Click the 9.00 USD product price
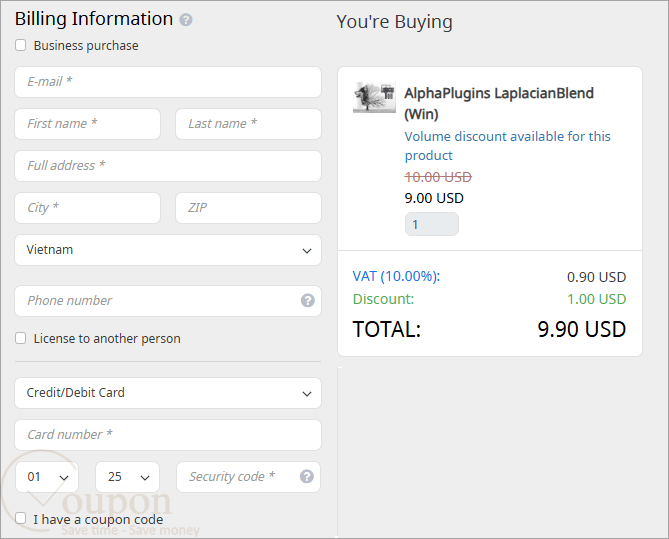 coord(434,198)
